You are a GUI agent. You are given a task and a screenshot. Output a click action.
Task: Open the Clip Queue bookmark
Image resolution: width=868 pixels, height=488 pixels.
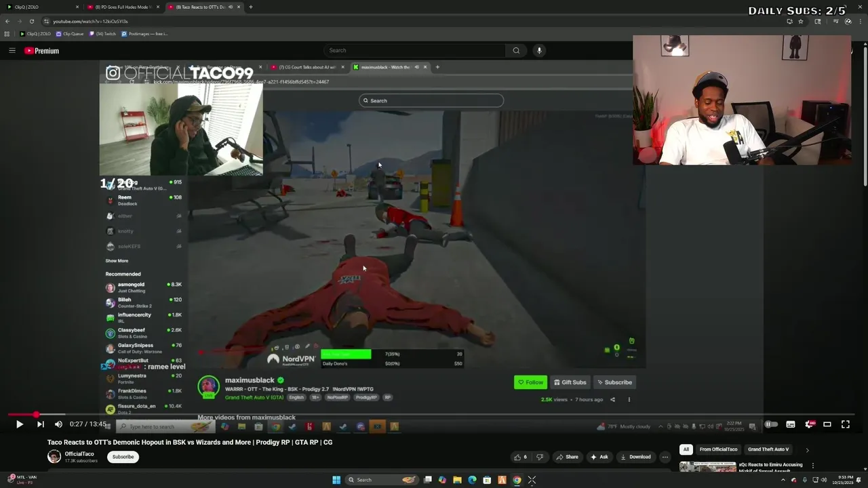point(70,33)
